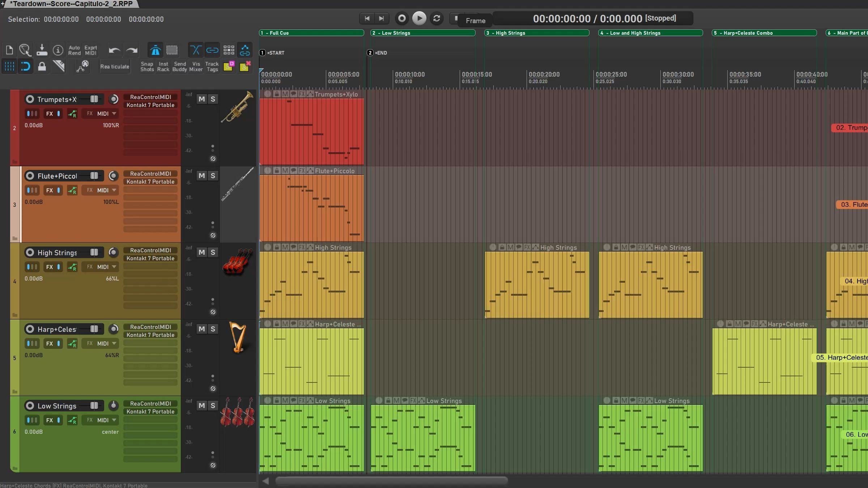This screenshot has width=868, height=488.
Task: Toggle the padlock lock icon
Action: [x=42, y=67]
